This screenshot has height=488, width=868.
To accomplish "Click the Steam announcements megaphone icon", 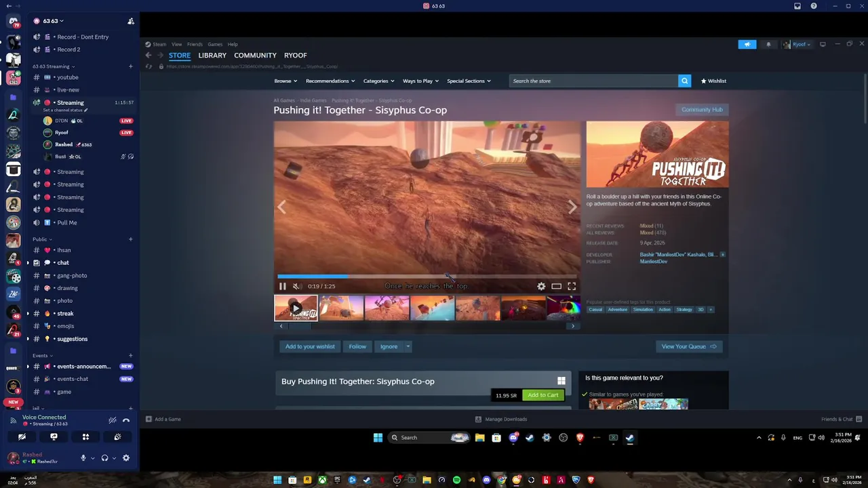I will pos(747,45).
